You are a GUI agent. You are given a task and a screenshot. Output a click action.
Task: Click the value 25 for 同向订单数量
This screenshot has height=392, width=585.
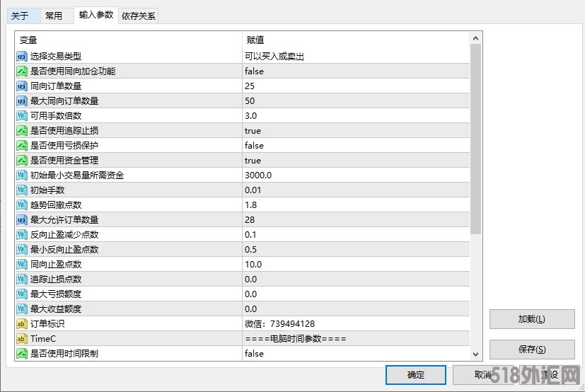coord(250,86)
